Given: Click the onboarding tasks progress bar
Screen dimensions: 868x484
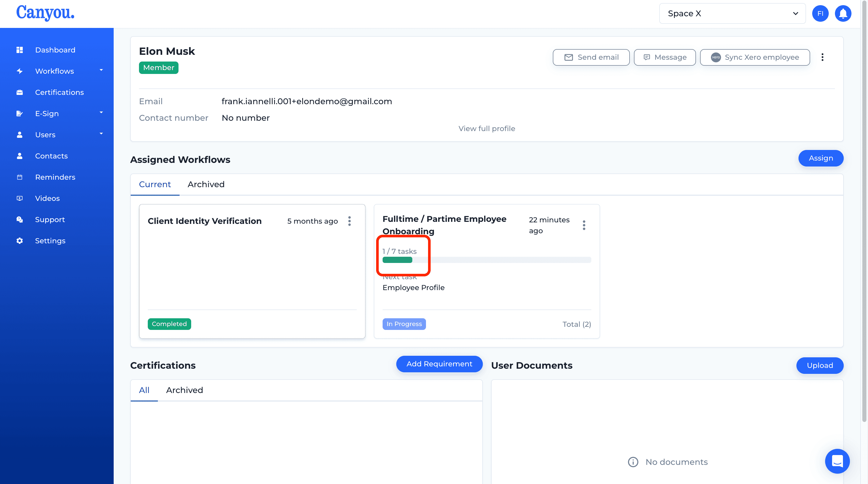Looking at the screenshot, I should (x=486, y=260).
